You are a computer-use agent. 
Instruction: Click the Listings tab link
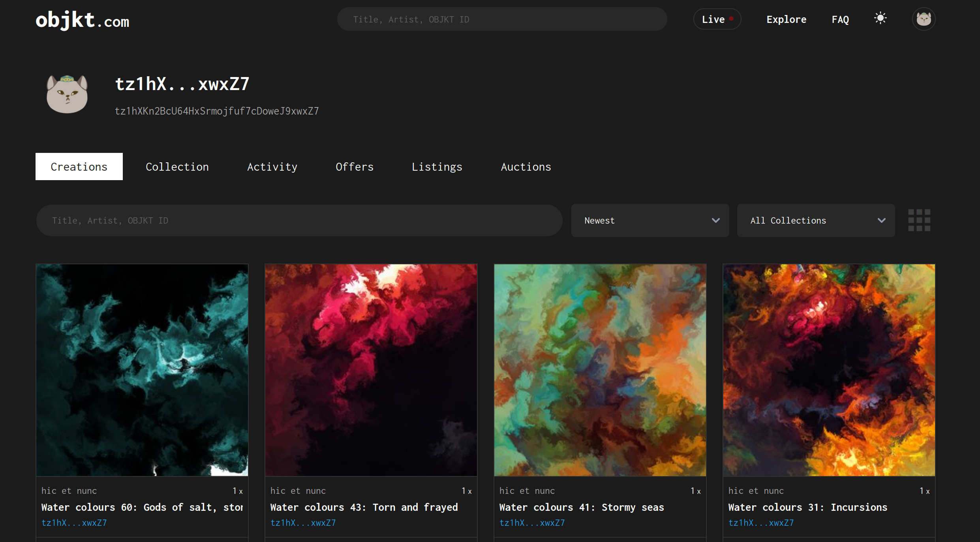[x=437, y=166]
